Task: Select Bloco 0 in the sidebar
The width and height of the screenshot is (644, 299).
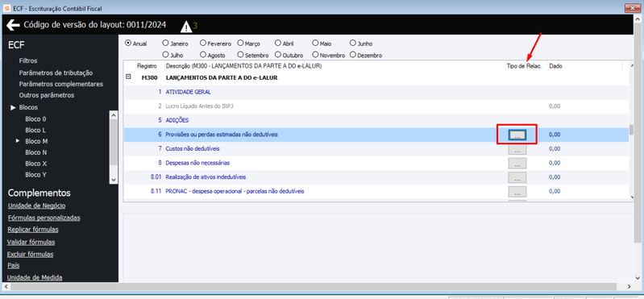Action: point(35,119)
